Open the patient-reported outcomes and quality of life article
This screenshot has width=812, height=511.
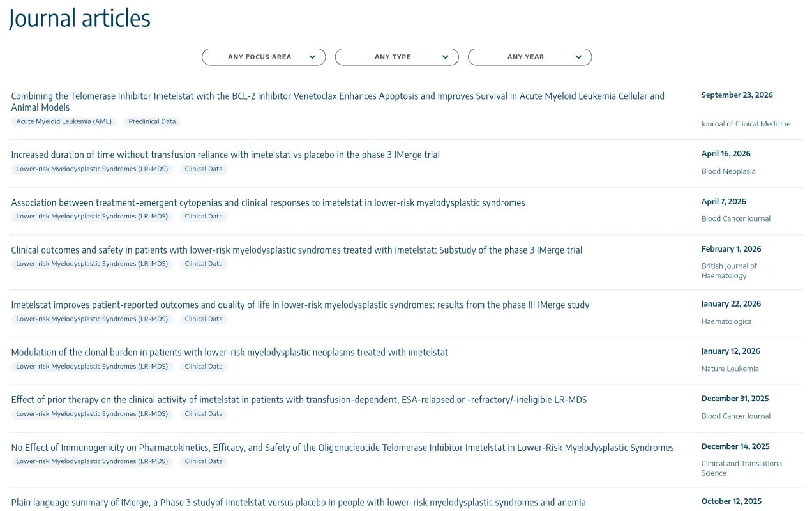[300, 305]
